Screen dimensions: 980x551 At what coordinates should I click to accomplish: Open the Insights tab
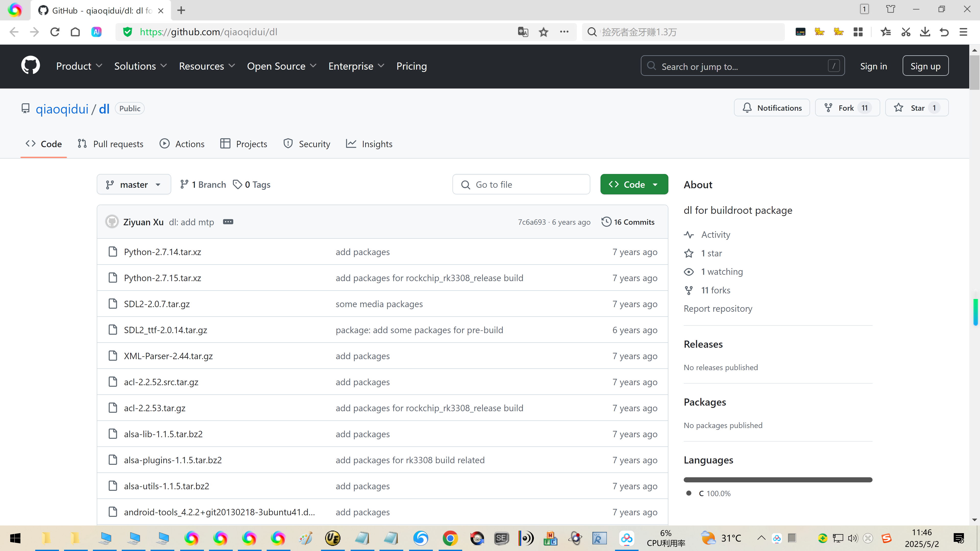click(369, 144)
